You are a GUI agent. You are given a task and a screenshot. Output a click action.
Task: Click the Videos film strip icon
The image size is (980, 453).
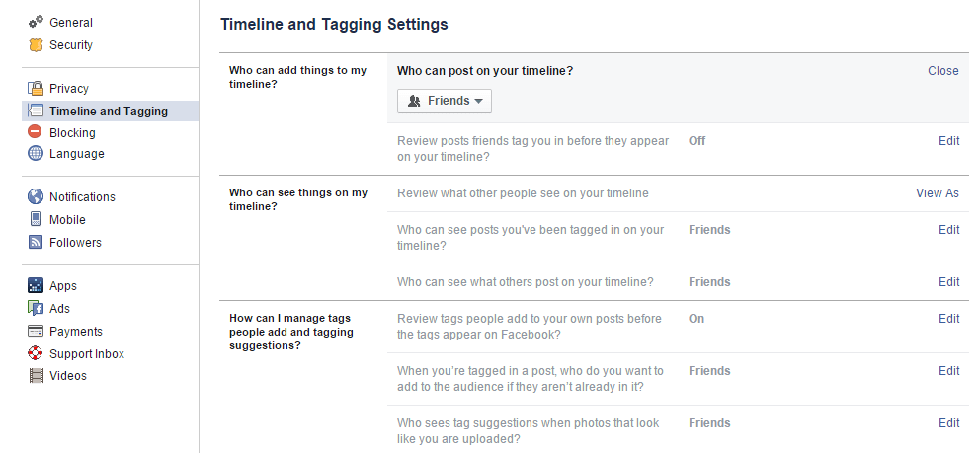point(36,376)
